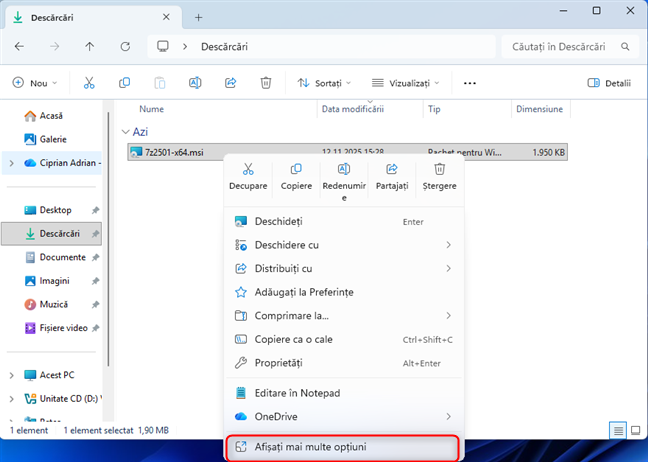
Task: Click the search magnifier icon
Action: pyautogui.click(x=625, y=47)
